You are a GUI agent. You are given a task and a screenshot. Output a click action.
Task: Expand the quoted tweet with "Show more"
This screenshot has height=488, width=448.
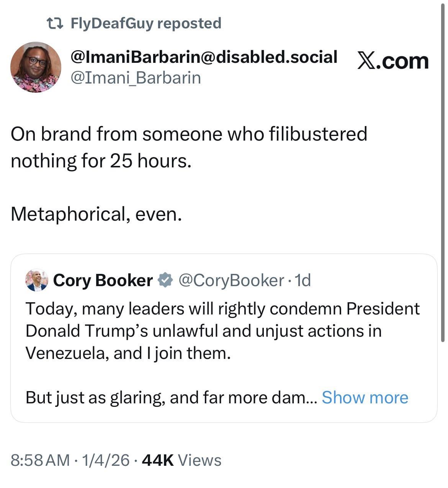pyautogui.click(x=365, y=398)
